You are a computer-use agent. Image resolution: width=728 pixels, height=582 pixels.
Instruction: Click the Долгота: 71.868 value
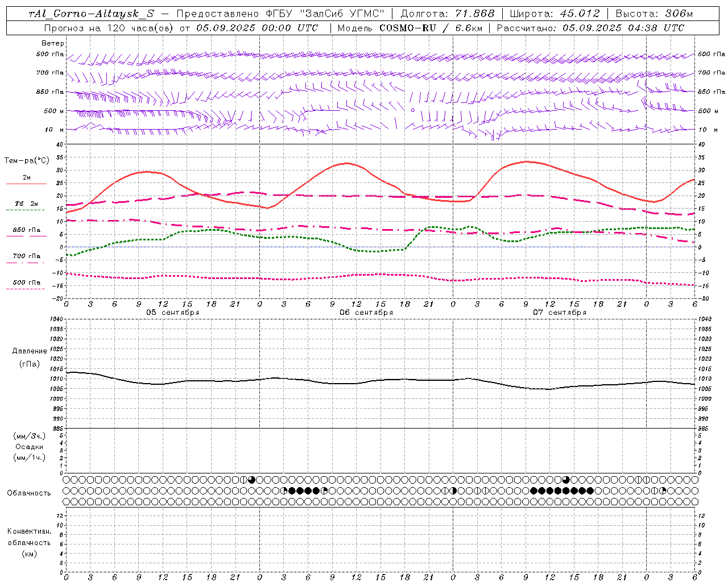[x=448, y=14]
